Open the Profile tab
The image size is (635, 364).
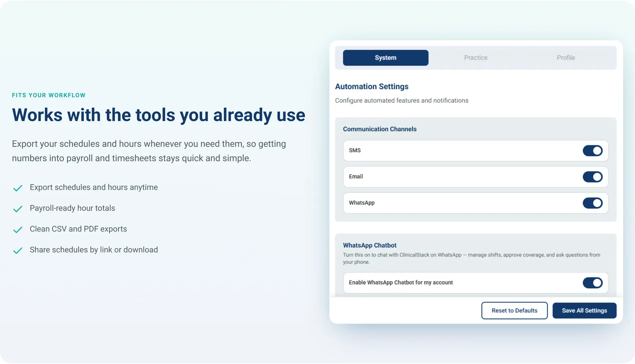(x=566, y=57)
